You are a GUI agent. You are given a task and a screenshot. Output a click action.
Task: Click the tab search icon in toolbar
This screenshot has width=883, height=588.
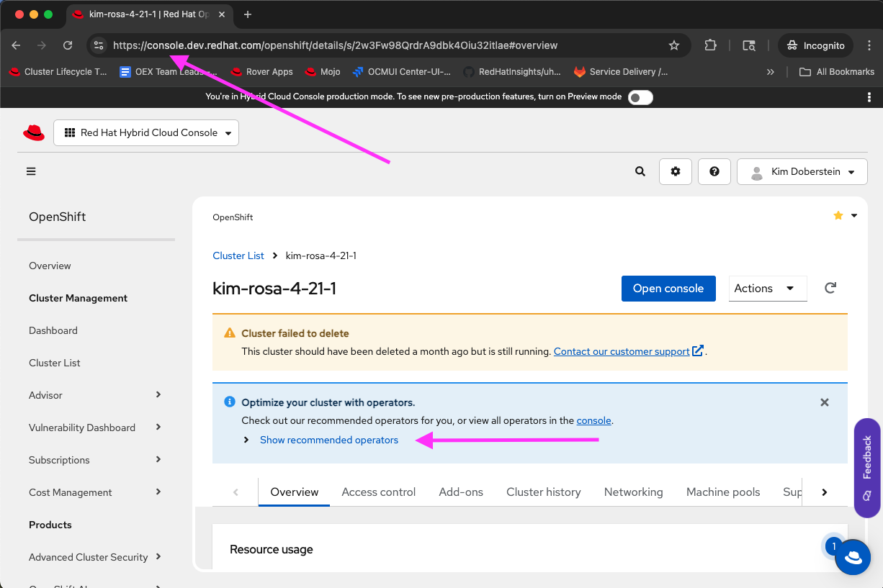point(749,45)
